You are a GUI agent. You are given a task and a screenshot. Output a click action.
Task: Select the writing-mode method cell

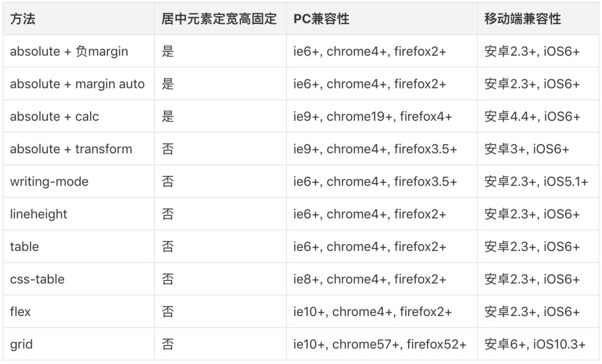[x=79, y=181]
